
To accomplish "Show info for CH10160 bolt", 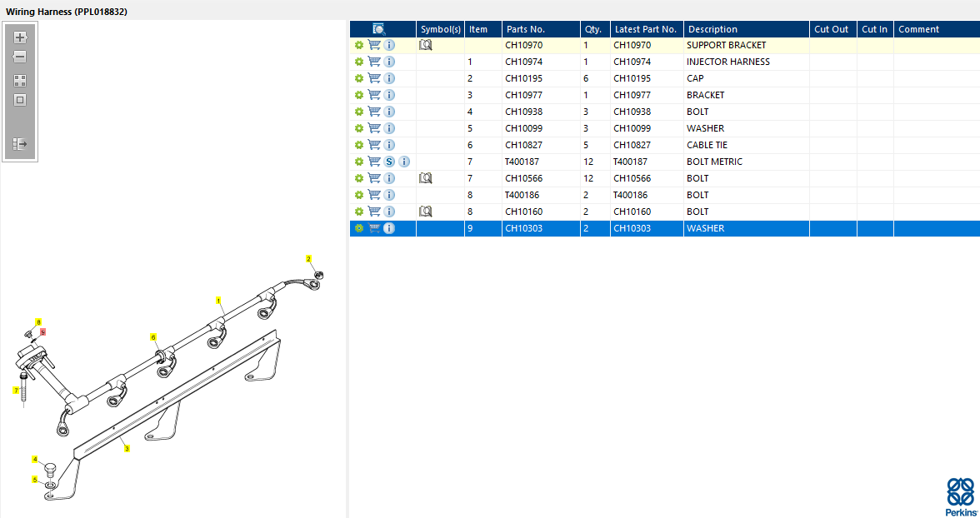I will [389, 212].
